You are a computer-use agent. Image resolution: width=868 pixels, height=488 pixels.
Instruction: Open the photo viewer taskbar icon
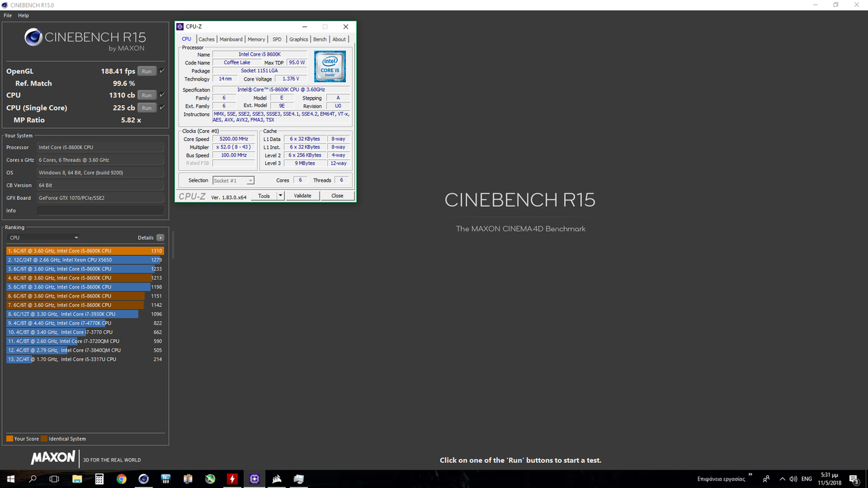click(x=299, y=479)
